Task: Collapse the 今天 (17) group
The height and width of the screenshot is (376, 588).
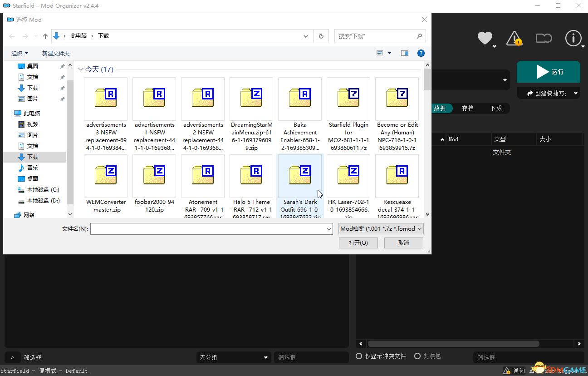Action: pyautogui.click(x=81, y=69)
